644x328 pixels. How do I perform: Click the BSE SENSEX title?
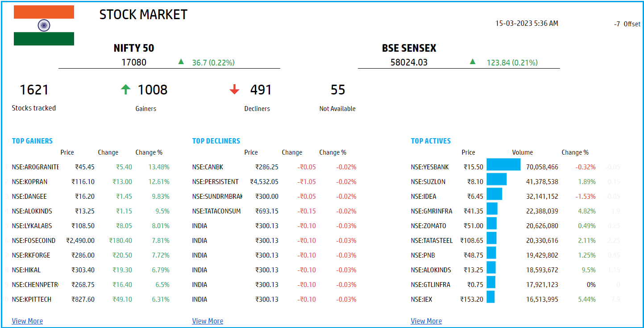[x=409, y=48]
